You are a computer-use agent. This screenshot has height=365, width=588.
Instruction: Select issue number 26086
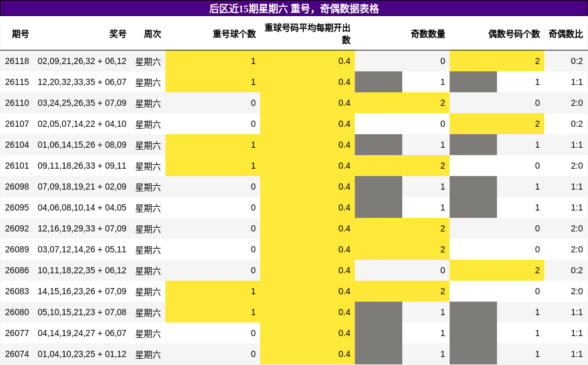17,270
